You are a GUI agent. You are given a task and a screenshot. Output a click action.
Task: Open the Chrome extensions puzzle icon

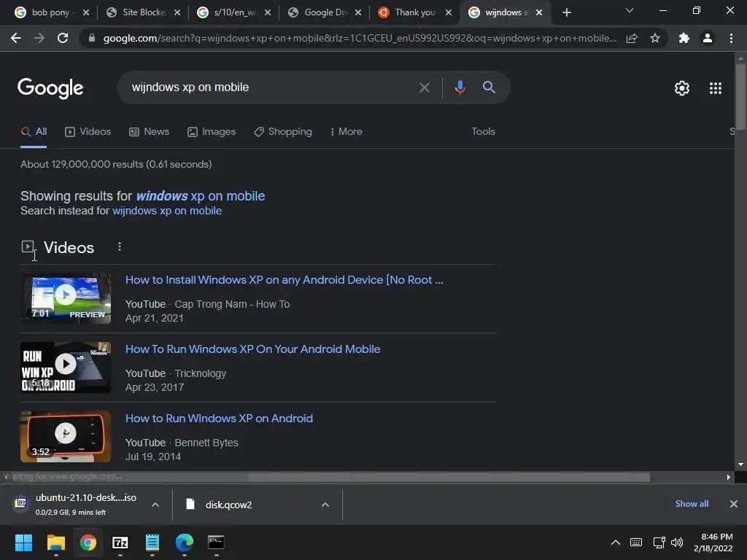[x=684, y=38]
